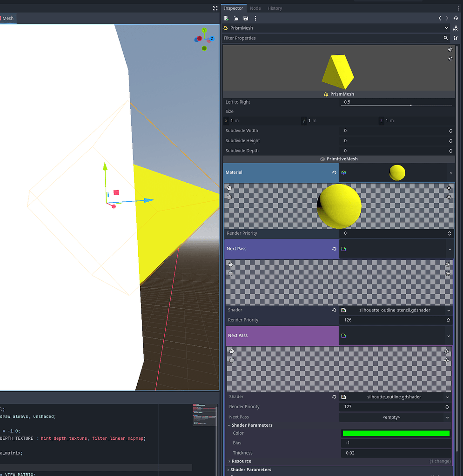
Task: Open Inspector extra options via three-dot icon
Action: [255, 18]
